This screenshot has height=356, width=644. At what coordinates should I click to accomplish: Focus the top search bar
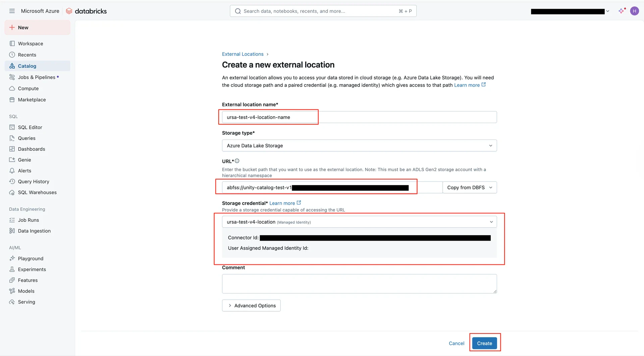[x=323, y=11]
